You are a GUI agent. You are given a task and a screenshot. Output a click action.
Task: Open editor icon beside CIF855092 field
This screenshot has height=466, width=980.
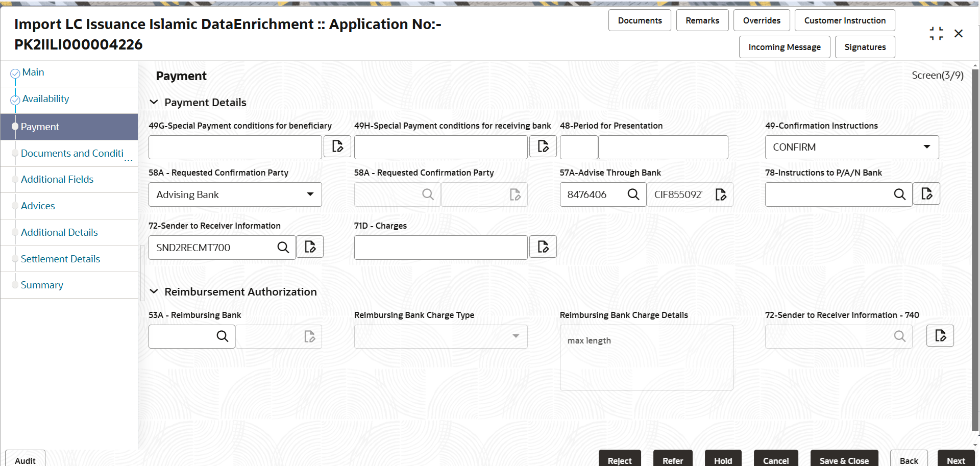[721, 194]
